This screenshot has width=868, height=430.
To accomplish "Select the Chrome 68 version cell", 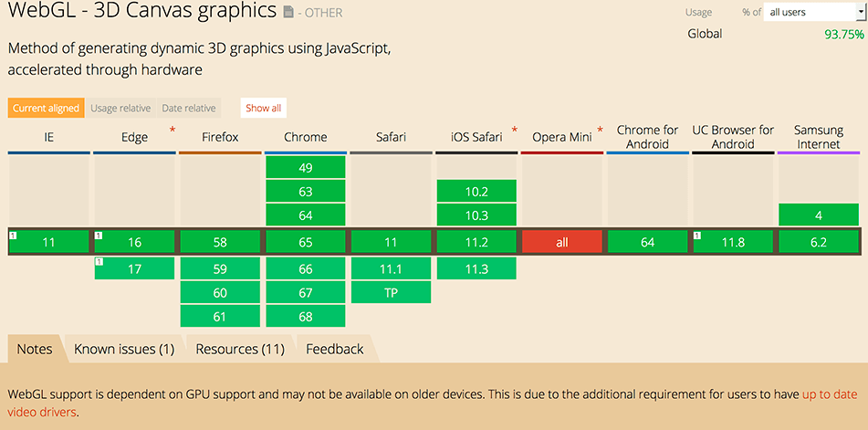I will pos(305,317).
